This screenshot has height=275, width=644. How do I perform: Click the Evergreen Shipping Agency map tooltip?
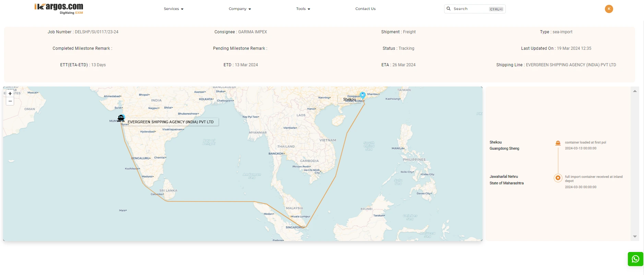tap(170, 122)
